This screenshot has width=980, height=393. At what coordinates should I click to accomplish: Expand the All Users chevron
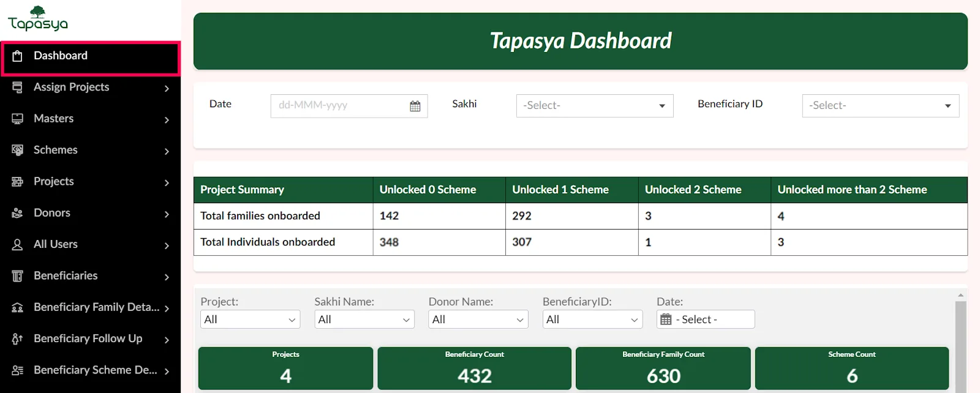(x=167, y=246)
